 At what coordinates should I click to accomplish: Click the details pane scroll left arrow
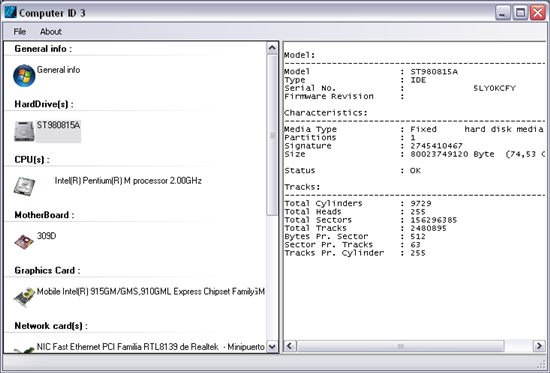tap(290, 346)
